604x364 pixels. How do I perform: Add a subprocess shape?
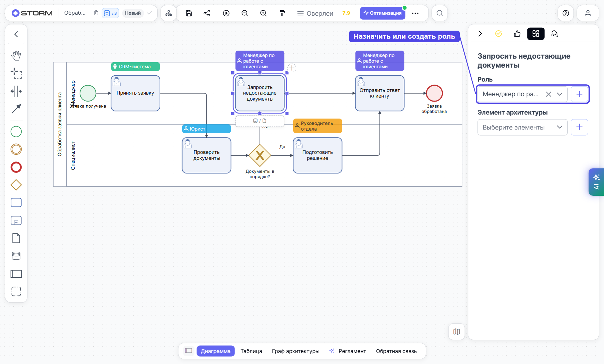16,220
